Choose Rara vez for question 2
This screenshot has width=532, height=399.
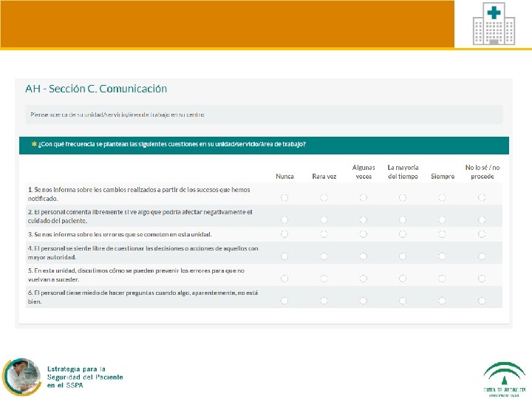(x=324, y=220)
